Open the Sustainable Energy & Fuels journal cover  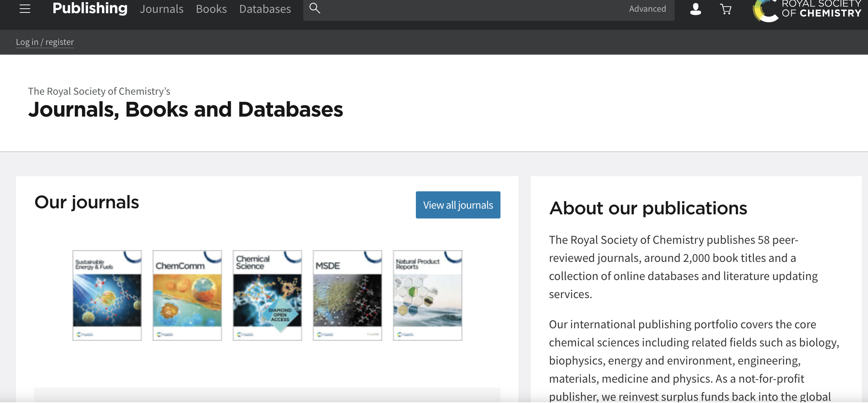107,295
